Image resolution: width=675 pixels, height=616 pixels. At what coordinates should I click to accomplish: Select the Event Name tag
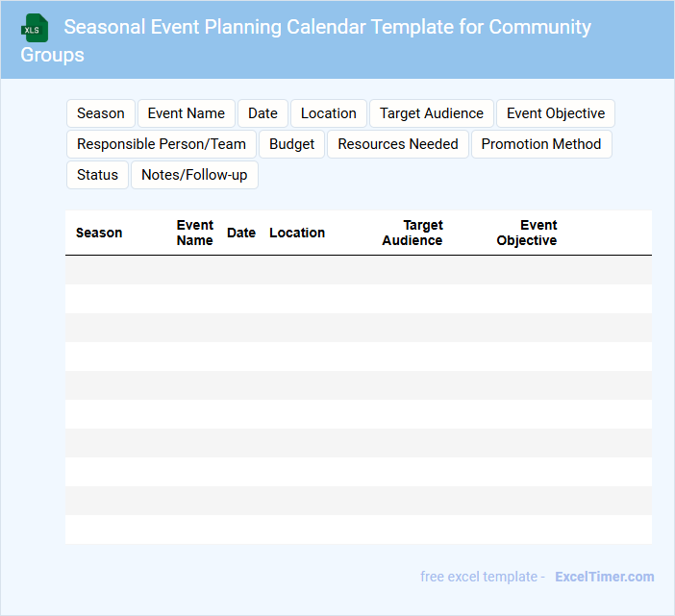tap(187, 113)
